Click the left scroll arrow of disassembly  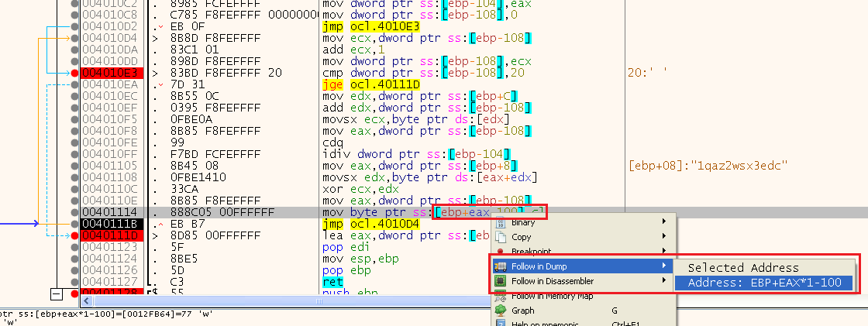(87, 300)
